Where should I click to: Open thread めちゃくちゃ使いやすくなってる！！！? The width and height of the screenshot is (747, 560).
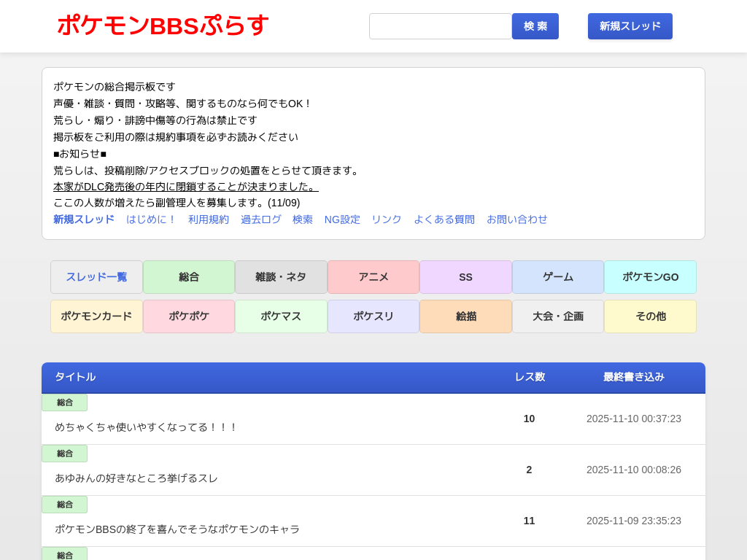click(x=146, y=427)
